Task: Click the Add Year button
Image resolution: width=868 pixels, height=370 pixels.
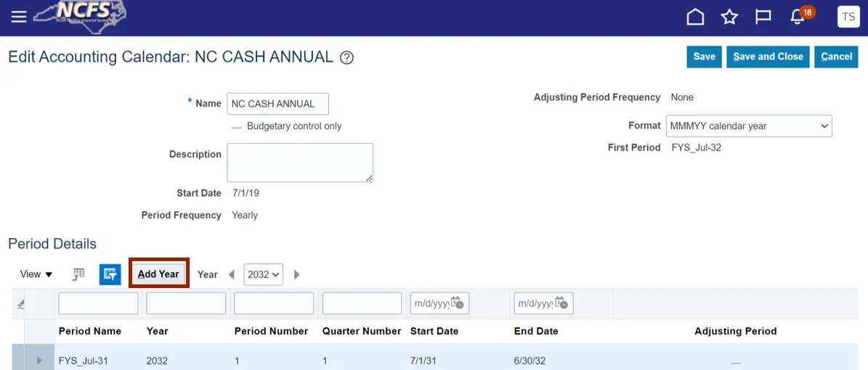Action: (158, 274)
